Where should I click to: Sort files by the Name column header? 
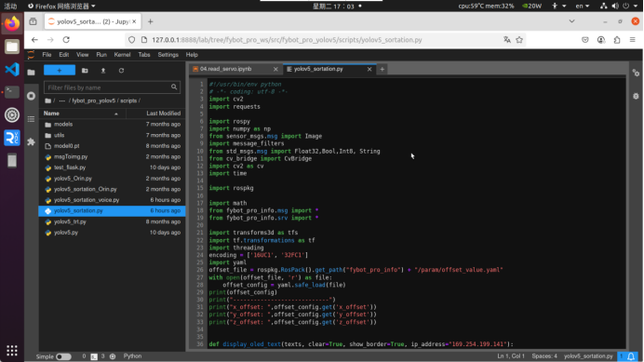82,114
